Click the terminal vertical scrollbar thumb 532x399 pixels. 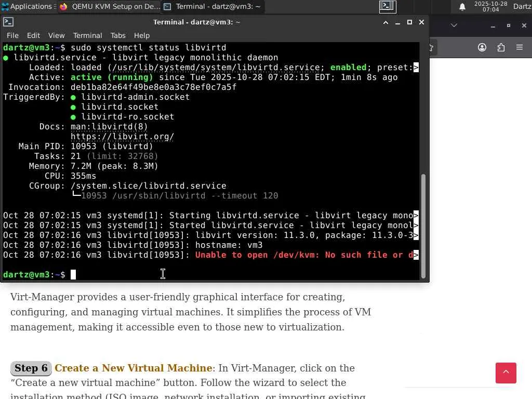pos(423,227)
